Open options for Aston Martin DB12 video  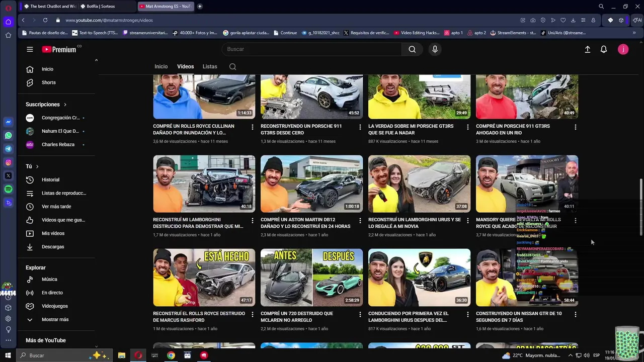(x=360, y=221)
